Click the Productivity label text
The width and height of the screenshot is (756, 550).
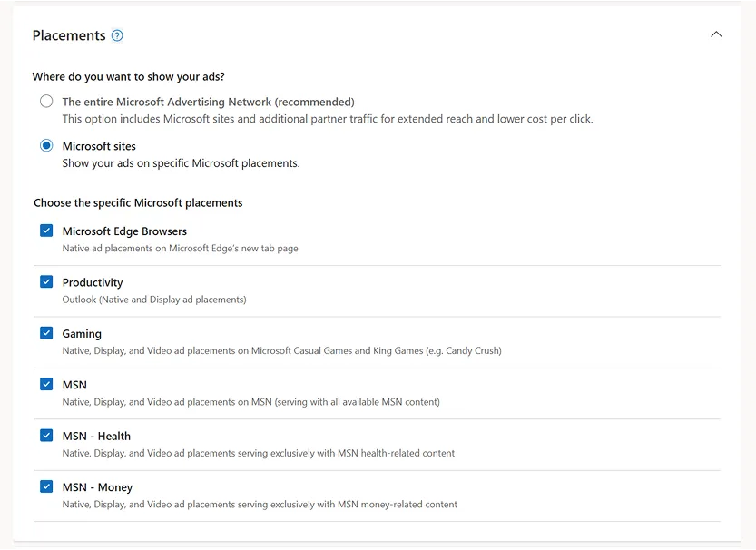tap(93, 282)
